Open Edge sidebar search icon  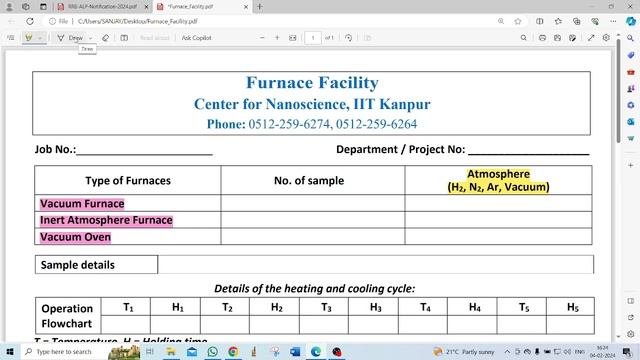pyautogui.click(x=631, y=38)
